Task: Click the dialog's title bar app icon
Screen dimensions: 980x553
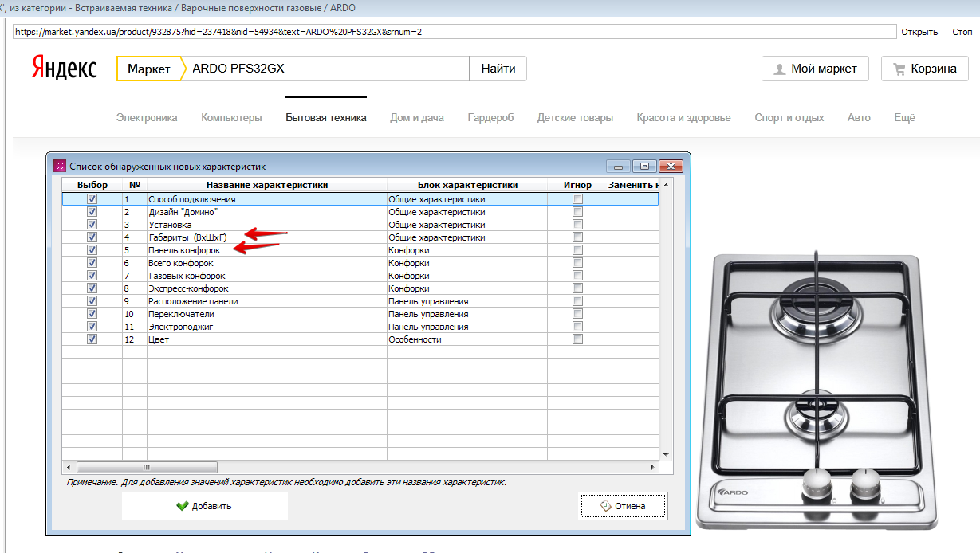Action: click(59, 167)
